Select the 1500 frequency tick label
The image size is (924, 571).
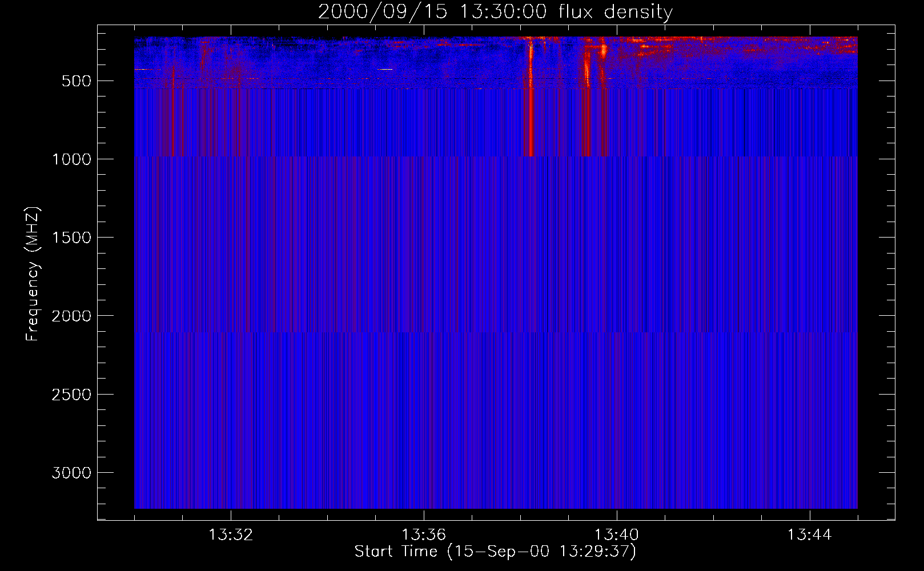[71, 238]
